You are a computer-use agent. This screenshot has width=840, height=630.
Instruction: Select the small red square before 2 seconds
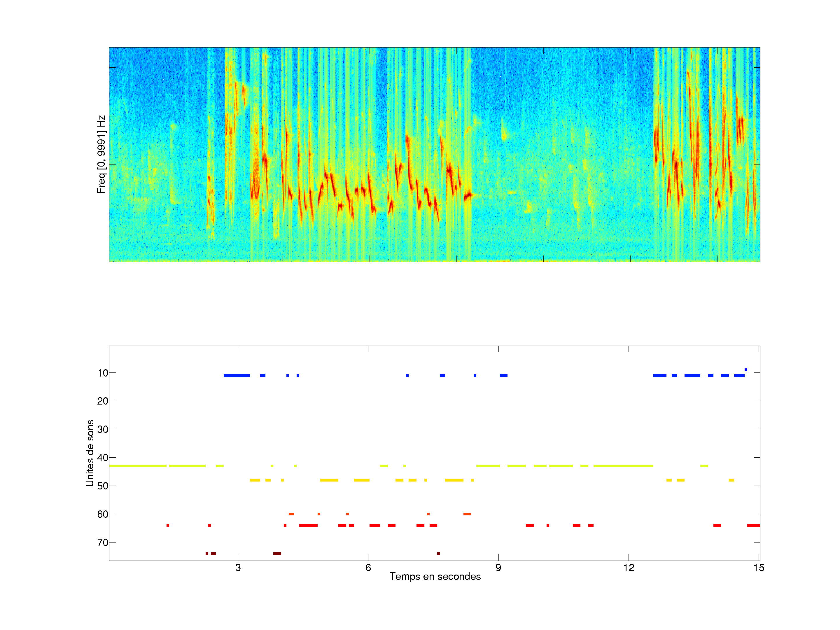[x=168, y=525]
